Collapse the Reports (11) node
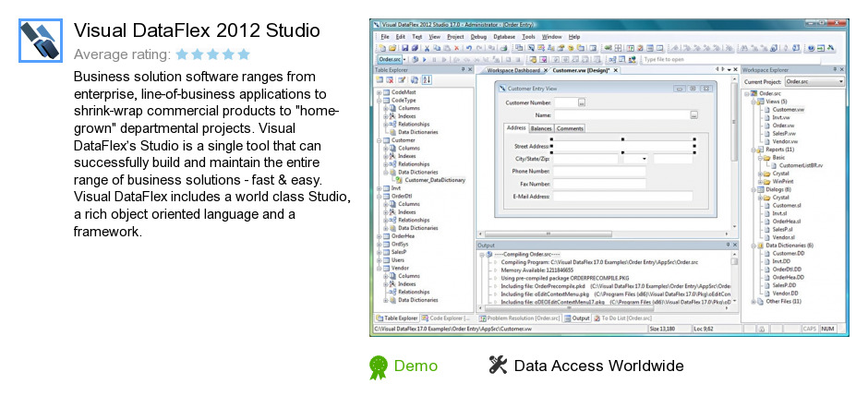The image size is (868, 408). click(x=753, y=150)
